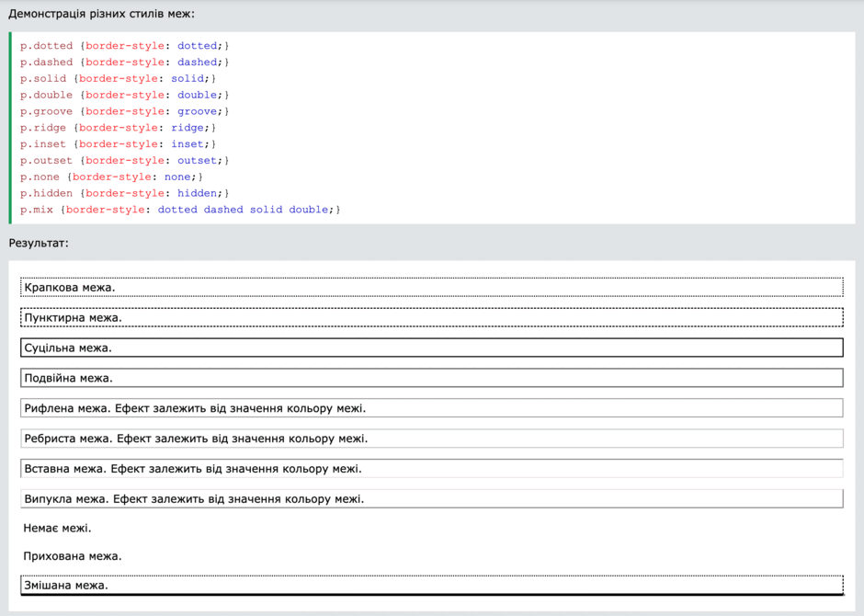Click the 'p.ridge' CSS rule
This screenshot has width=864, height=616.
pos(118,128)
